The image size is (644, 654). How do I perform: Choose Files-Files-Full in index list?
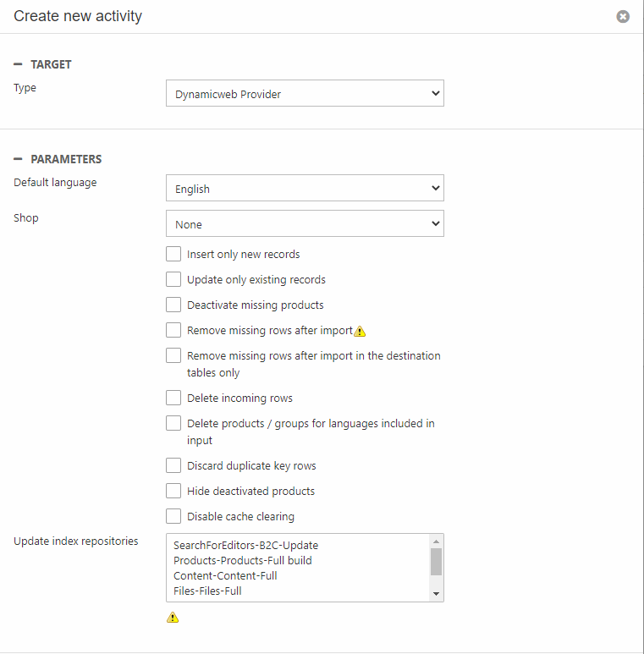pos(207,591)
